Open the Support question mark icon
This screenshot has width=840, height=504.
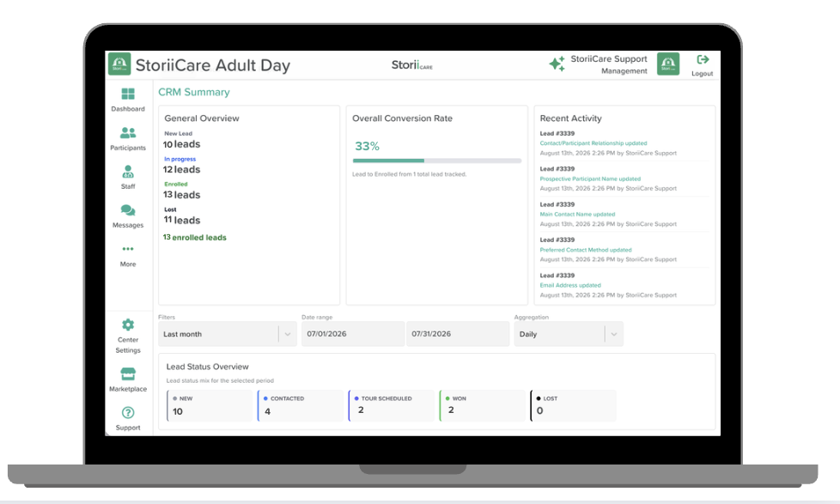[x=127, y=412]
